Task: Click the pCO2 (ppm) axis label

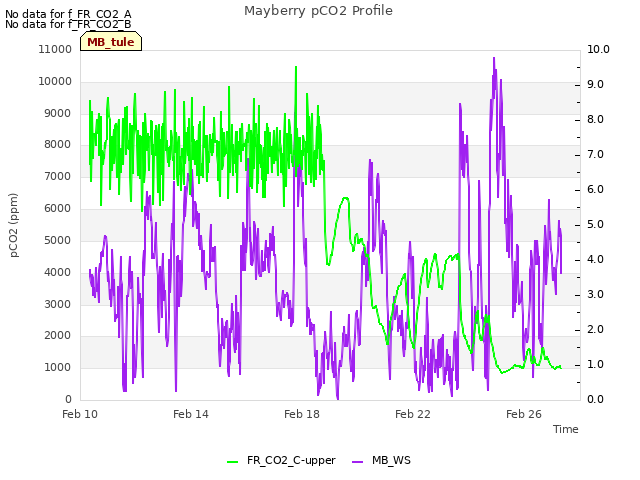Action: tap(13, 225)
